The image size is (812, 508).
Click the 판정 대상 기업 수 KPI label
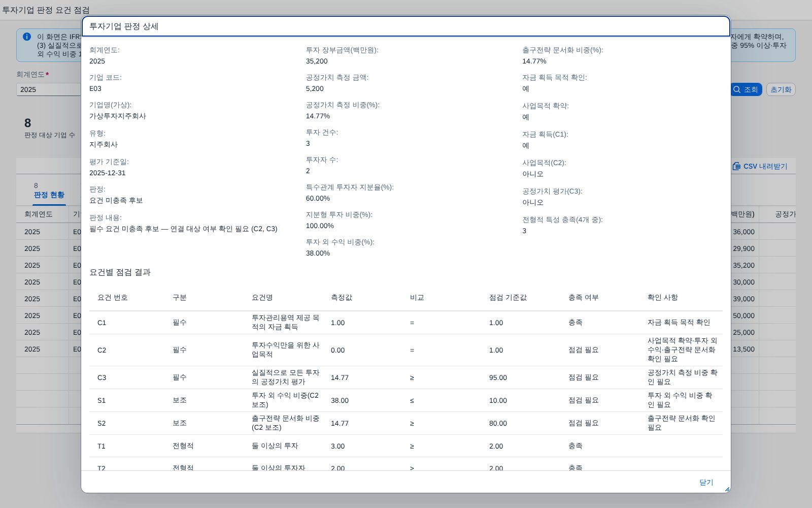50,135
